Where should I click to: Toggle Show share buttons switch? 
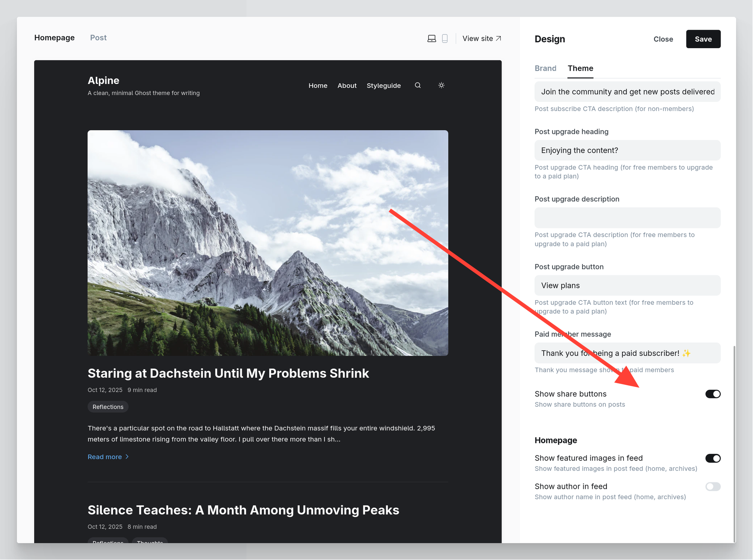tap(712, 394)
